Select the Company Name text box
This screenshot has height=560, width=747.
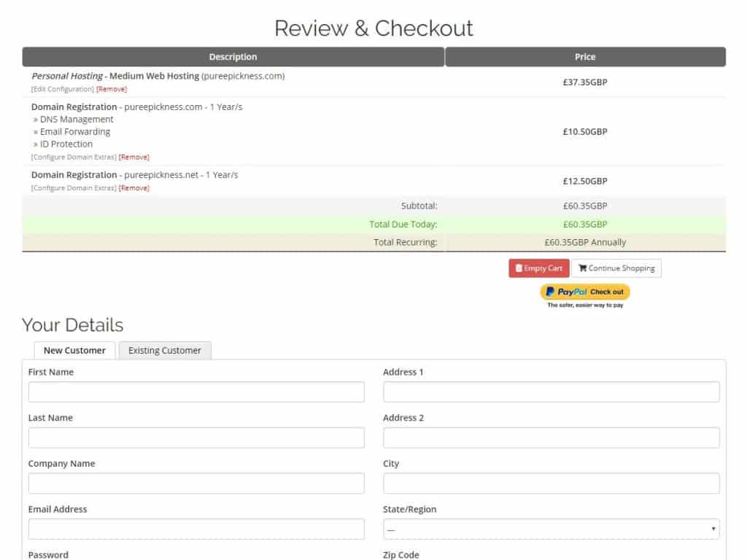point(196,483)
